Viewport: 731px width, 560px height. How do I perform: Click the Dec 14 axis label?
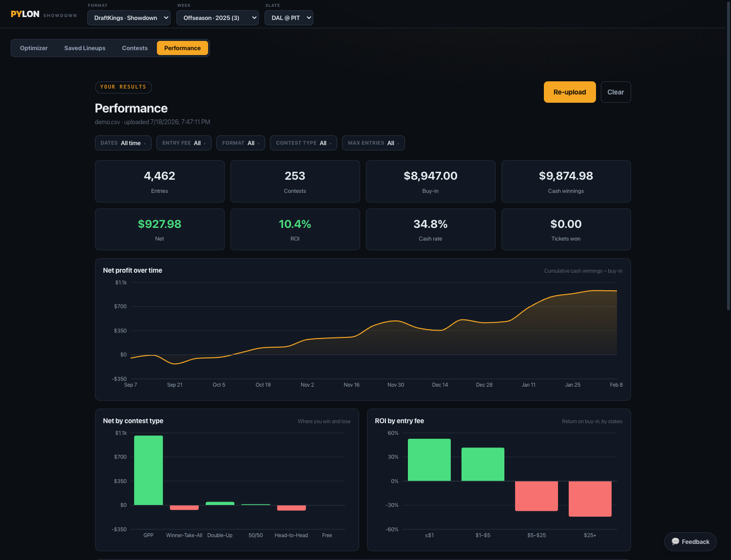click(440, 385)
